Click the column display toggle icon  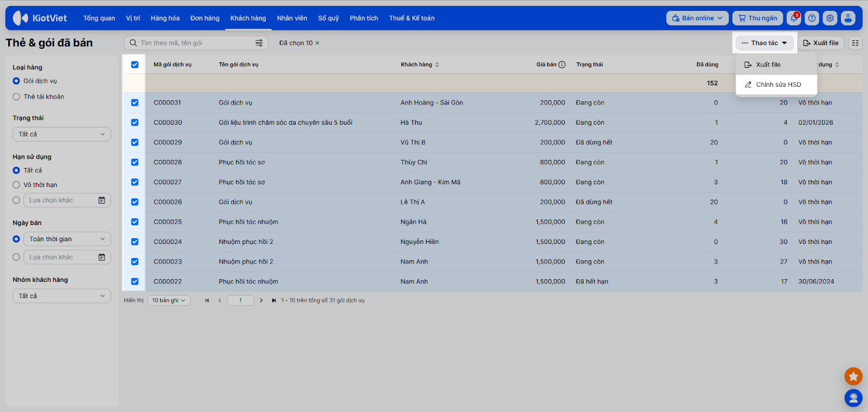pyautogui.click(x=855, y=43)
